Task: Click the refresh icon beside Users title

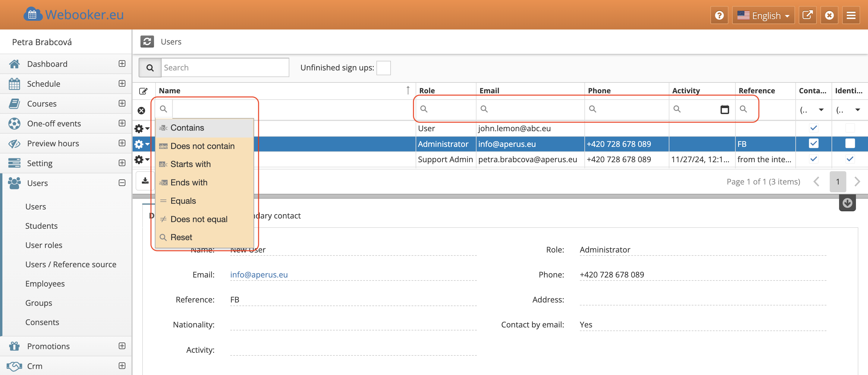Action: 147,42
